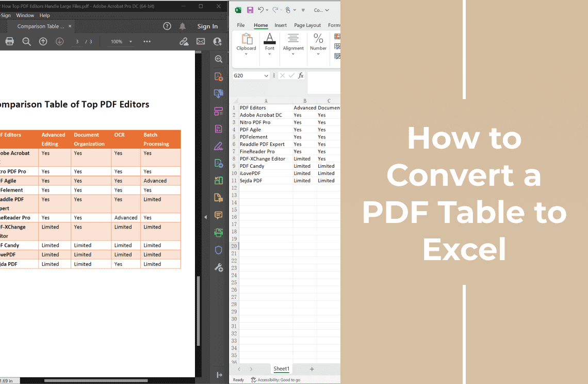The image size is (588, 384).
Task: Jump to next page using the down-arrow icon
Action: click(59, 41)
